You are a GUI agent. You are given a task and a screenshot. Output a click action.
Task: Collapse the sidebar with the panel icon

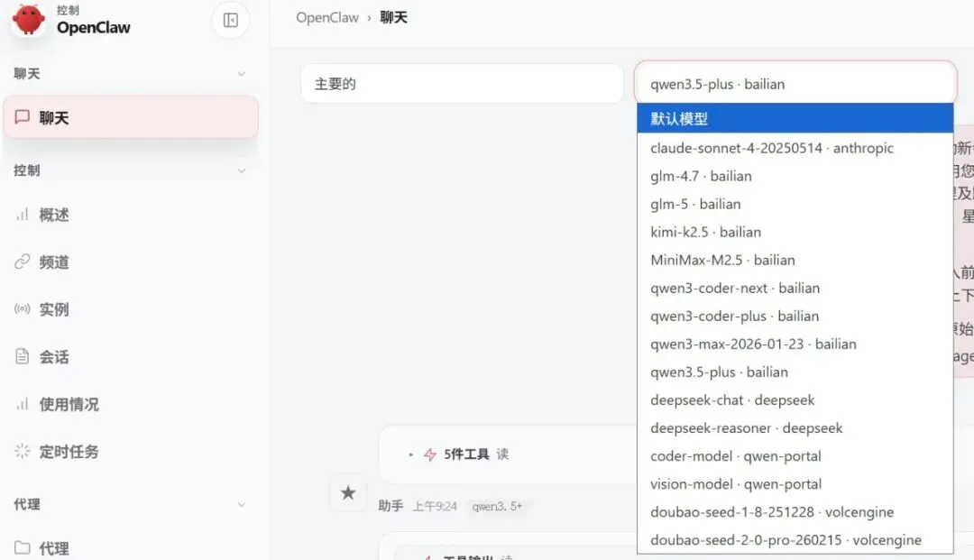pyautogui.click(x=231, y=21)
